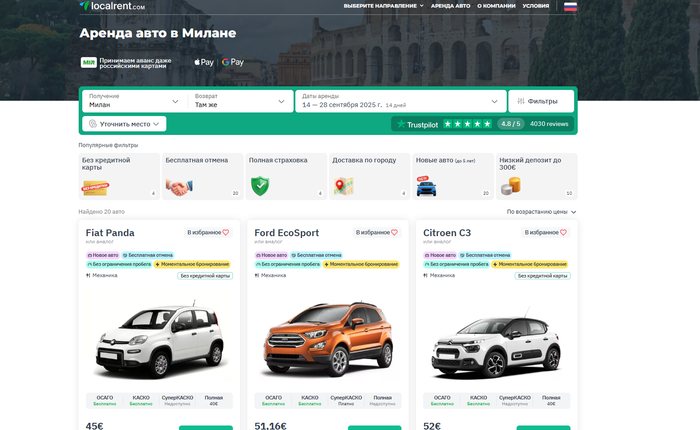Click Citroen C3 52€ price
This screenshot has height=430, width=700.
[432, 426]
